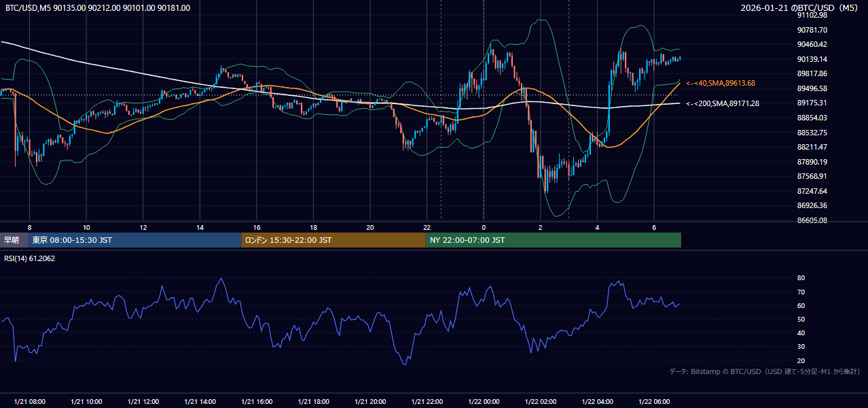This screenshot has height=408, width=868.
Task: Click price axis value 87890.19
Action: tap(812, 162)
